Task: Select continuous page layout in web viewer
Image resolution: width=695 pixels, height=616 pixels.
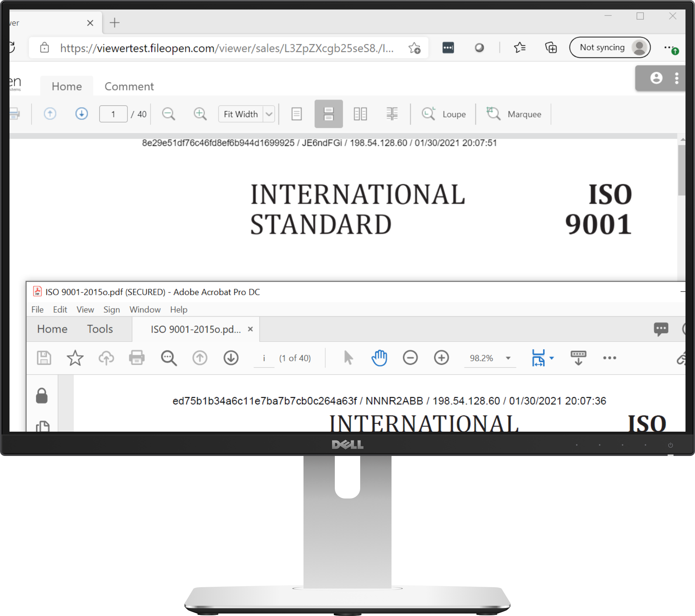Action: pos(328,114)
